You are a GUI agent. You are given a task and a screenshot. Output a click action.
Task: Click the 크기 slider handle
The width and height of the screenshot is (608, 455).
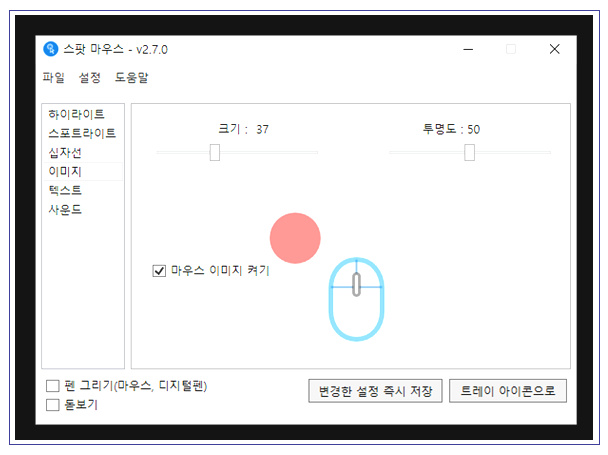coord(215,152)
